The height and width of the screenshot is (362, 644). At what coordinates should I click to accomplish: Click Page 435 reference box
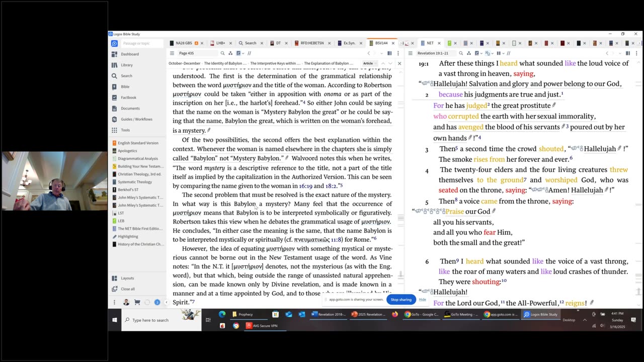pyautogui.click(x=198, y=53)
